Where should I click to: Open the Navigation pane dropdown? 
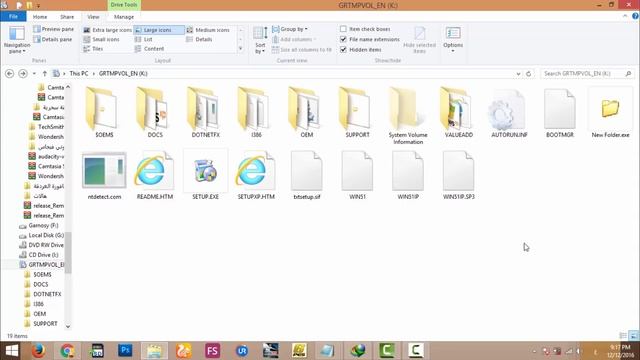[x=17, y=40]
